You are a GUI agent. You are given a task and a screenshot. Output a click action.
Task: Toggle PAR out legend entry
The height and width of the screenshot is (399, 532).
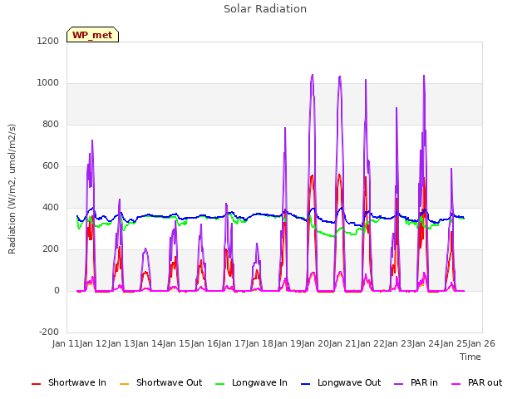[476, 382]
